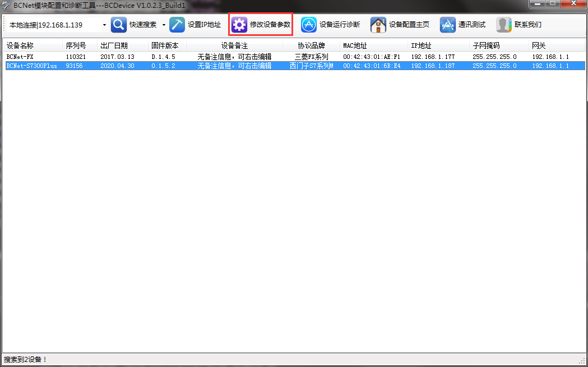The height and width of the screenshot is (367, 588).
Task: Expand the local connection 192.168.1.139 dropdown
Action: click(104, 25)
